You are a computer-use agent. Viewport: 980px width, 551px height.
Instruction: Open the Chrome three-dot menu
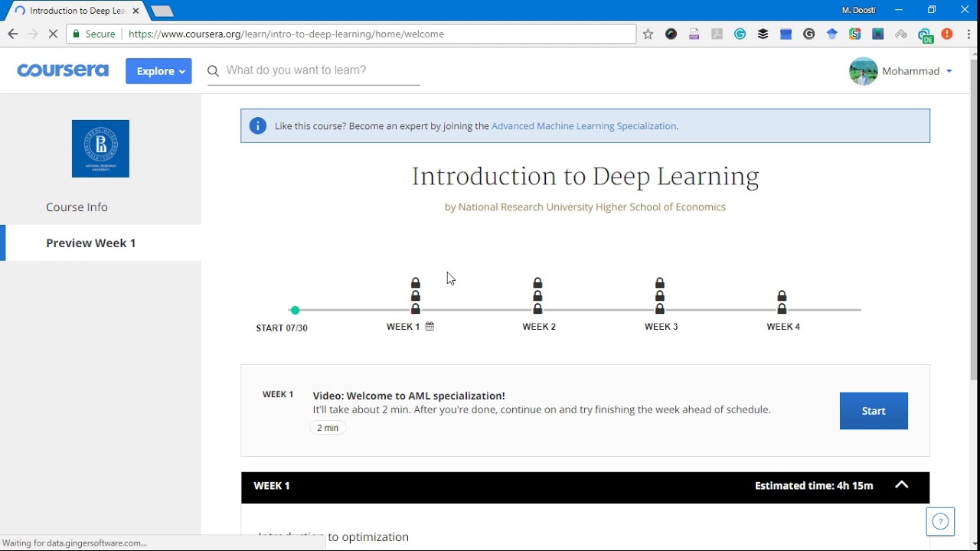pyautogui.click(x=969, y=34)
